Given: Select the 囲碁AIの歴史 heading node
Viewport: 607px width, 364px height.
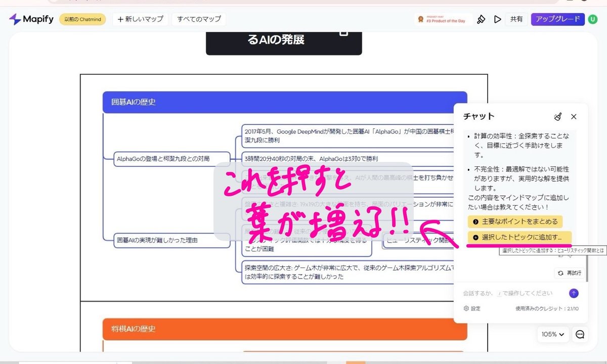Looking at the screenshot, I should 285,102.
